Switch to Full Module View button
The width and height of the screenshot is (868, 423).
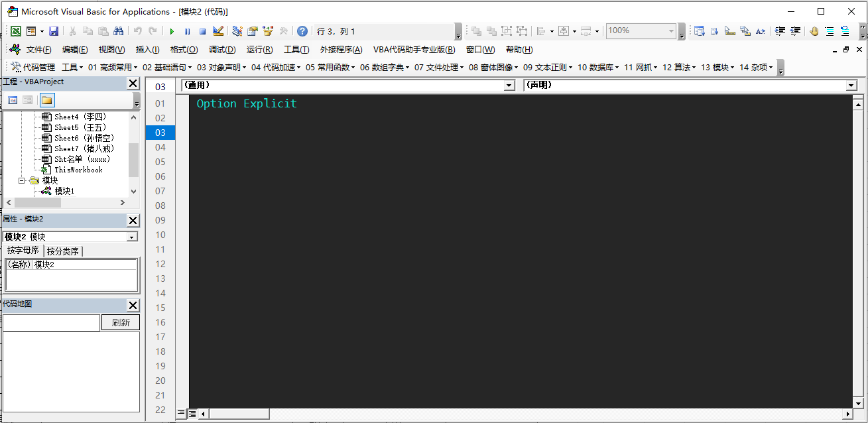tap(191, 413)
